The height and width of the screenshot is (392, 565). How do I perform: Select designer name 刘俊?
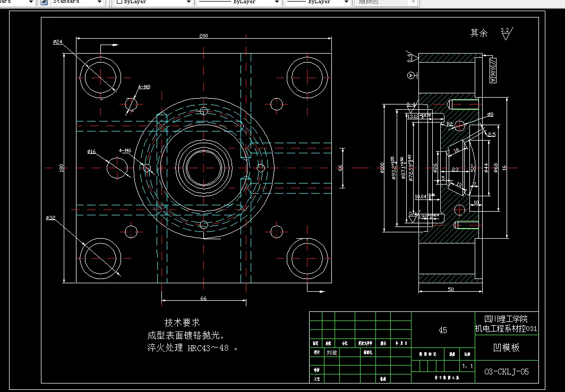pos(331,352)
